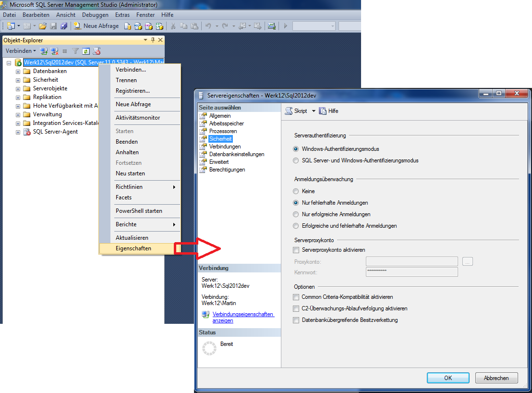Click the Abbrechen button
Viewport: 532px width, 393px height.
tap(496, 378)
